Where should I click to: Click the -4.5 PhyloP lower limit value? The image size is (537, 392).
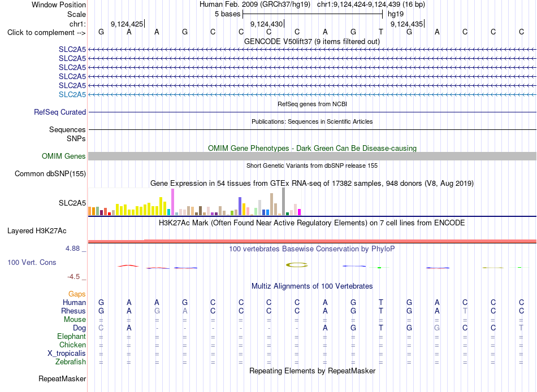73,277
